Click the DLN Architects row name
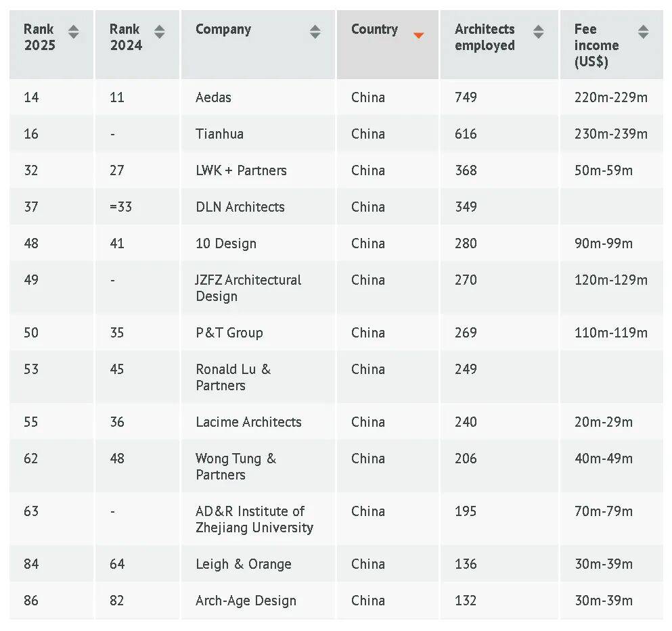Screen dimensions: 672x631 click(x=240, y=207)
